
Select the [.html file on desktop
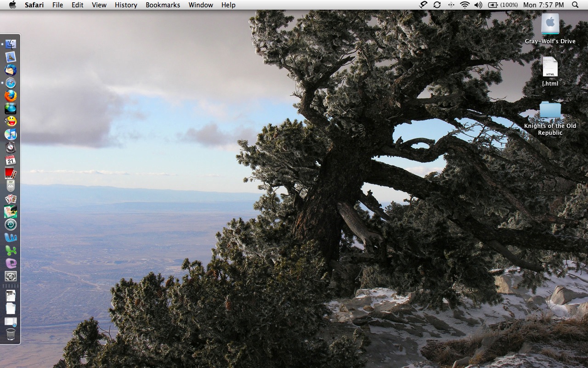(550, 71)
